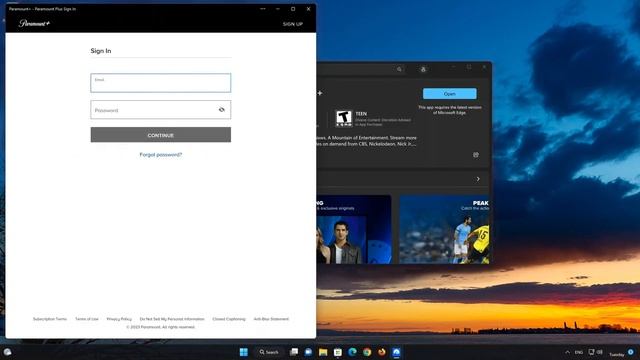
Task: Show hidden system tray icons
Action: click(567, 352)
